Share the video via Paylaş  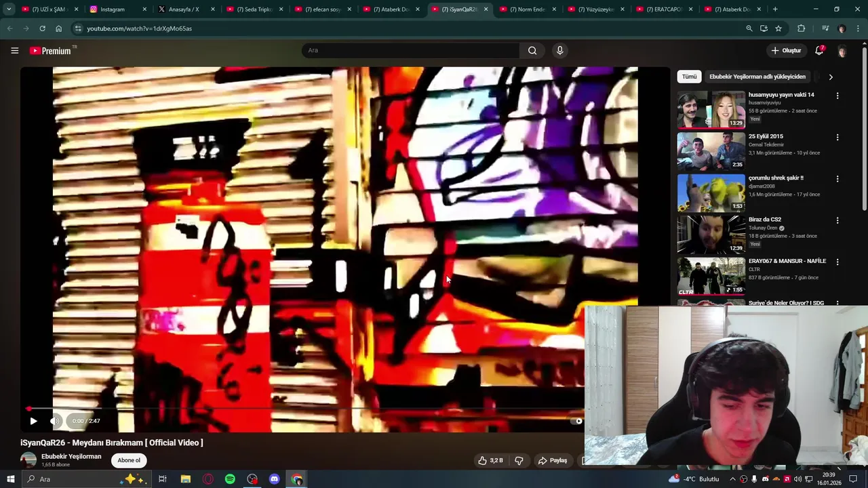click(x=552, y=460)
